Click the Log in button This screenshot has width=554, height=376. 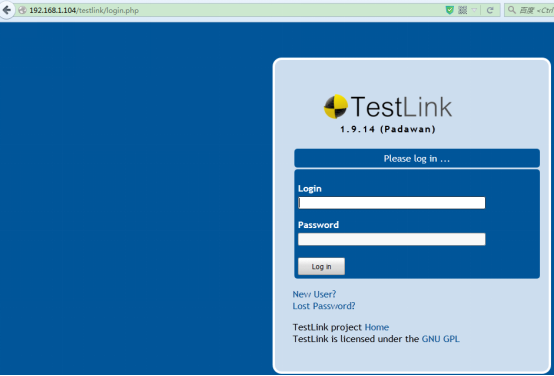click(x=321, y=266)
